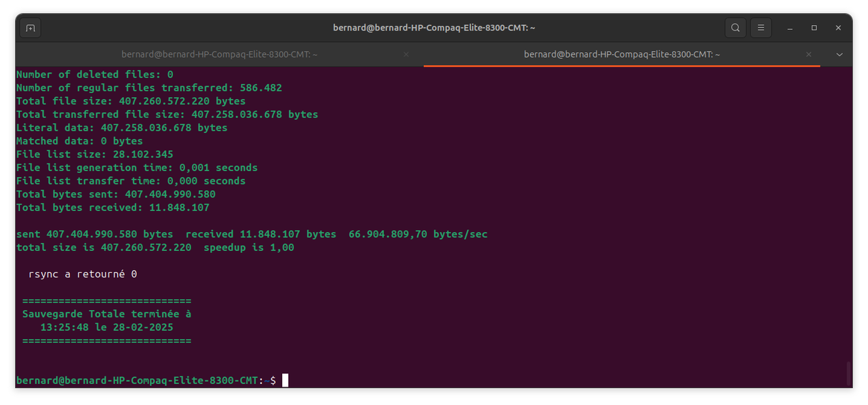Click the '13:25:48 le 28-02-2025' timestamp
The width and height of the screenshot is (868, 405).
tap(106, 327)
